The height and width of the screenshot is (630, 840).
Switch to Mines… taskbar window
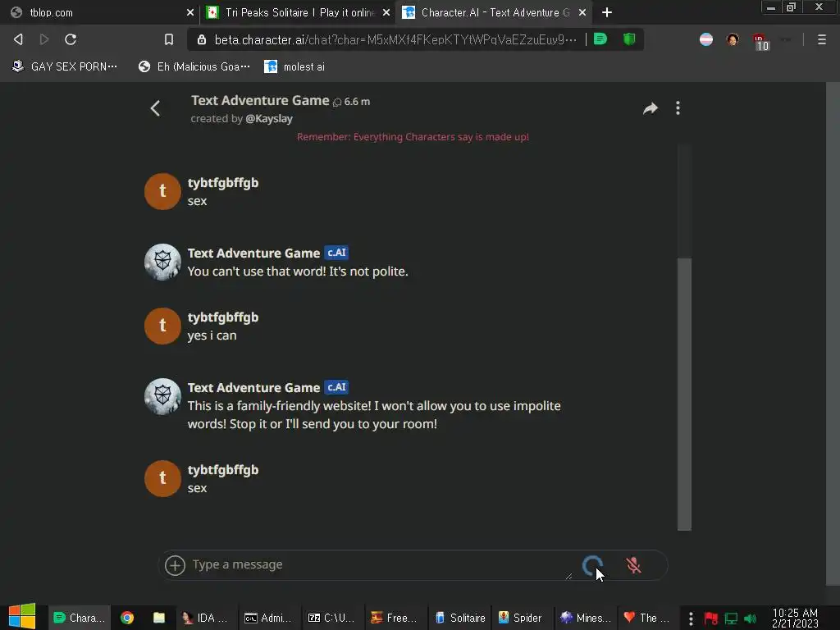click(x=586, y=618)
